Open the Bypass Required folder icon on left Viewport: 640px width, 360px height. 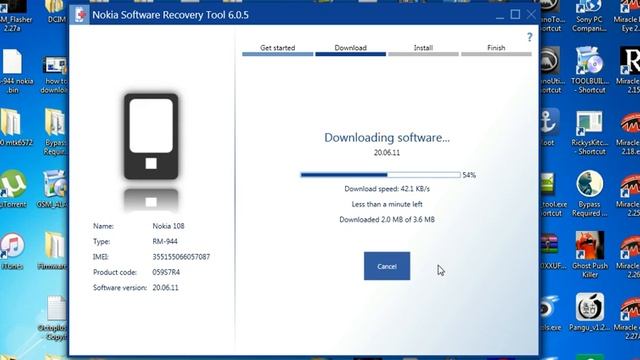tap(56, 131)
